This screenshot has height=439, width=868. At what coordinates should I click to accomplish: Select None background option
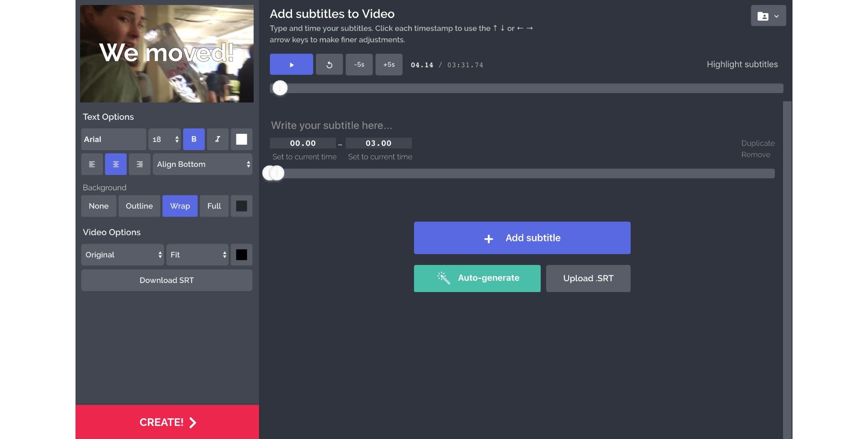[x=99, y=206]
